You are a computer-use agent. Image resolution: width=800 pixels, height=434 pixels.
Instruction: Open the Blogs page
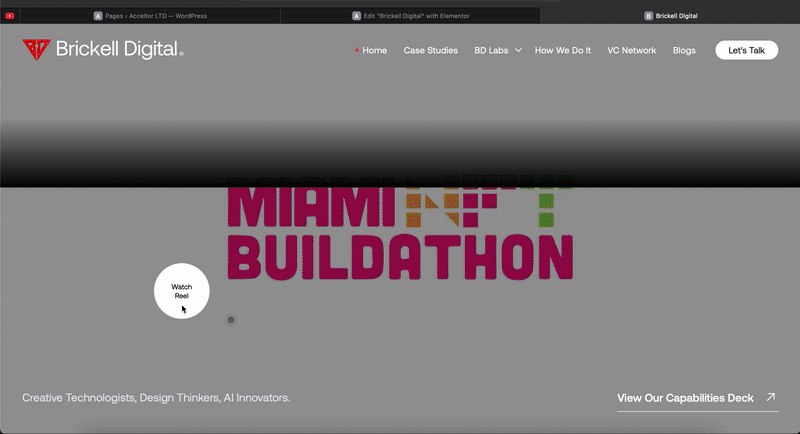coord(684,50)
